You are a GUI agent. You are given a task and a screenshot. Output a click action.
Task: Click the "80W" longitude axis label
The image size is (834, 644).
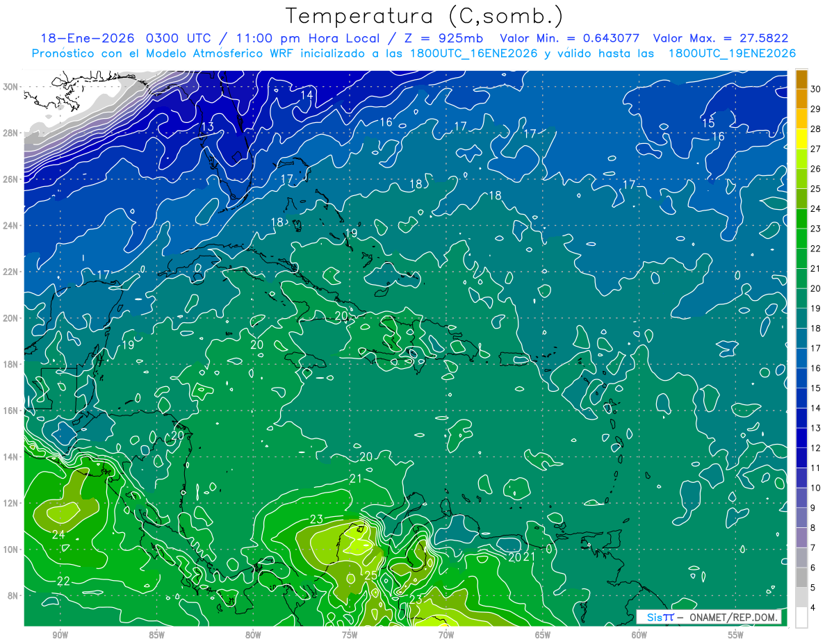tap(253, 635)
